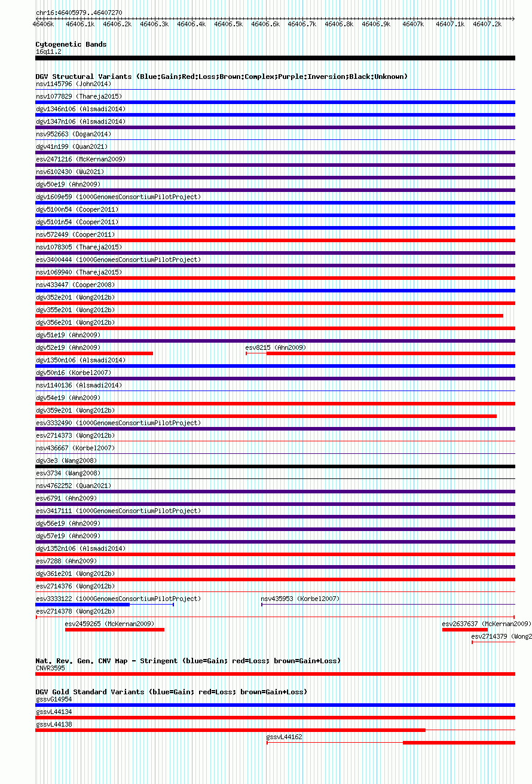
Task: Open dgv1346n106 (Alsmadi2014) variant
Action: [81, 109]
